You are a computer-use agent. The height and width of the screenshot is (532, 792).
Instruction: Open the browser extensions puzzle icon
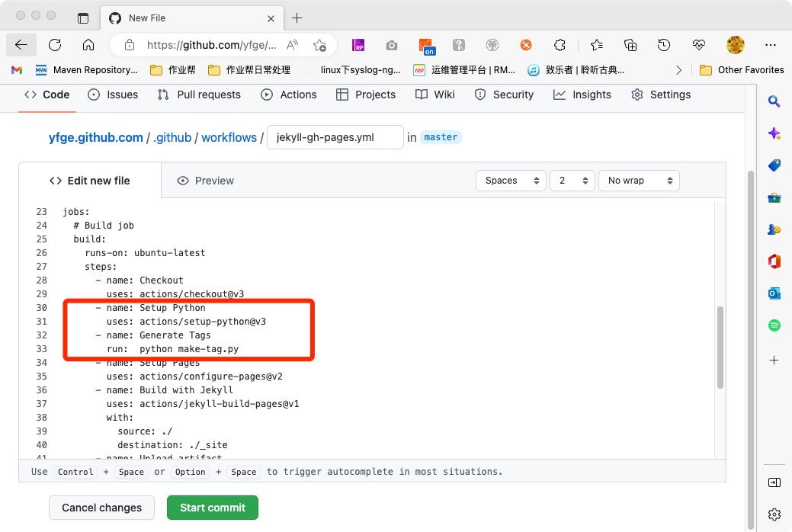(x=560, y=45)
